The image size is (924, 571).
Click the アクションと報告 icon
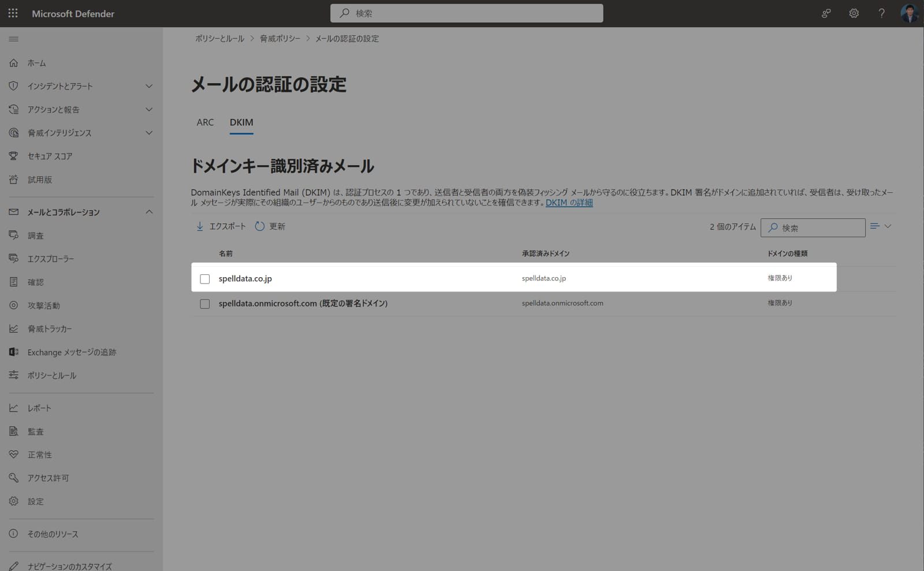pos(13,109)
